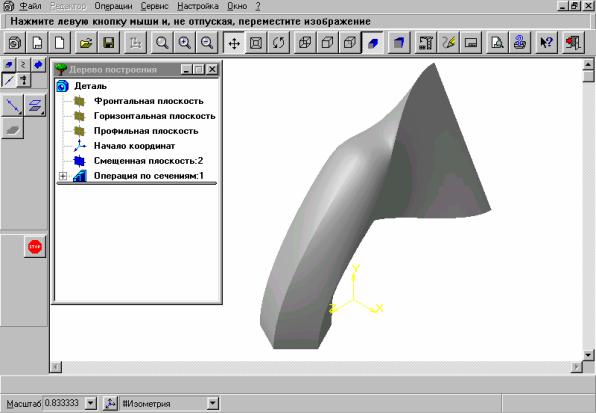Toggle perspective display of the model
This screenshot has width=596, height=413.
[399, 43]
